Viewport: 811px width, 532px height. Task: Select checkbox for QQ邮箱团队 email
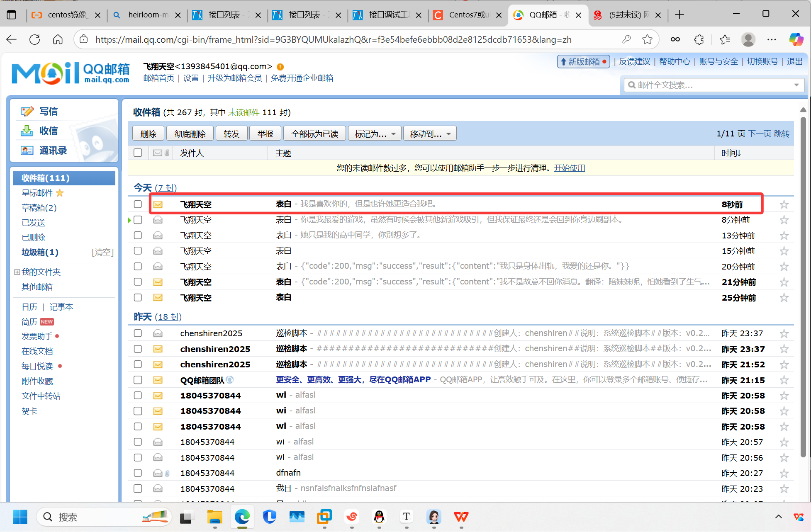(138, 380)
